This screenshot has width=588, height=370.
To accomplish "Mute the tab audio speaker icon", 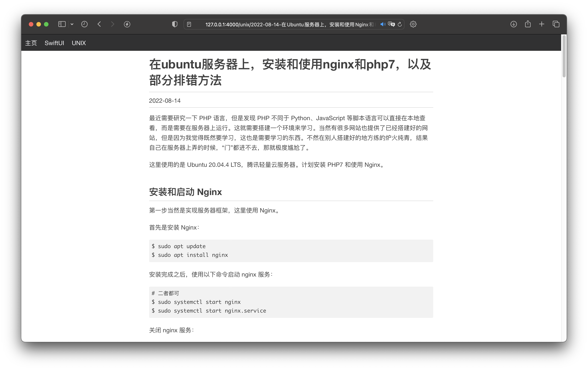I will 383,24.
